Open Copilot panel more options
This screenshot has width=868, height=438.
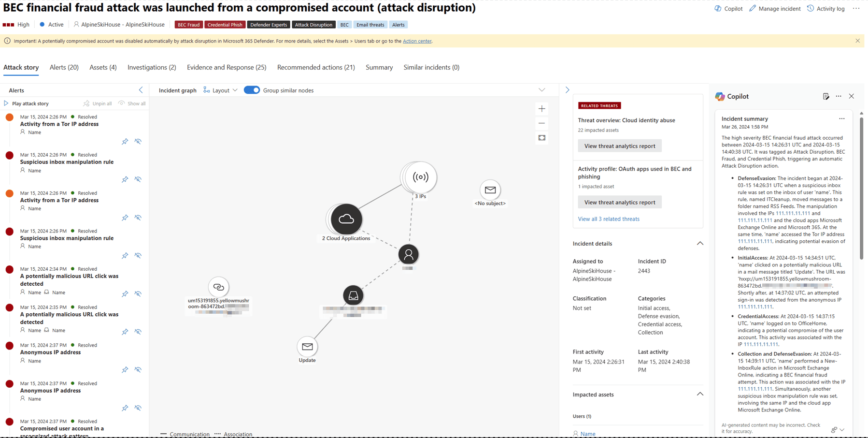tap(839, 96)
